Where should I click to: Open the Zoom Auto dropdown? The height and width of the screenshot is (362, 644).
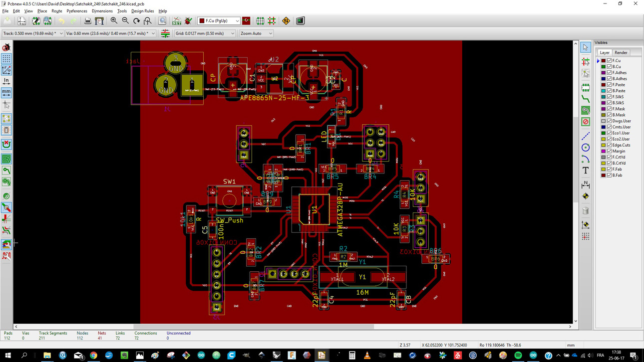256,33
